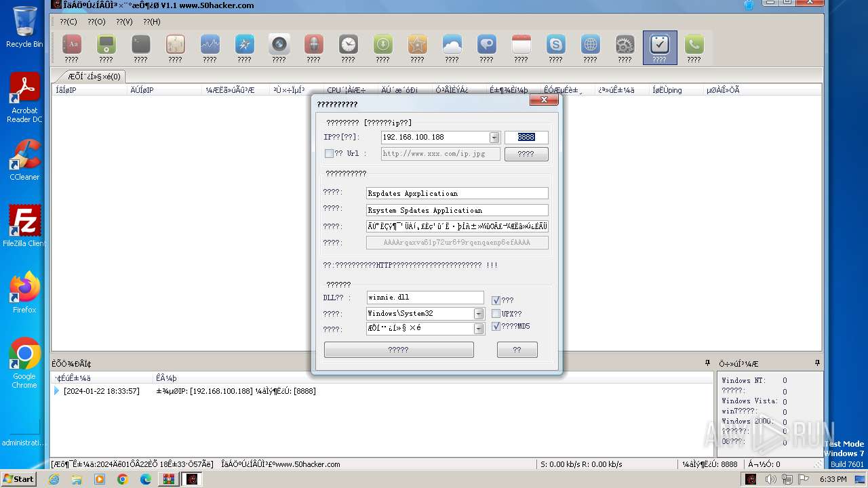This screenshot has width=868, height=488.
Task: Click the small button right of generate
Action: click(x=517, y=350)
